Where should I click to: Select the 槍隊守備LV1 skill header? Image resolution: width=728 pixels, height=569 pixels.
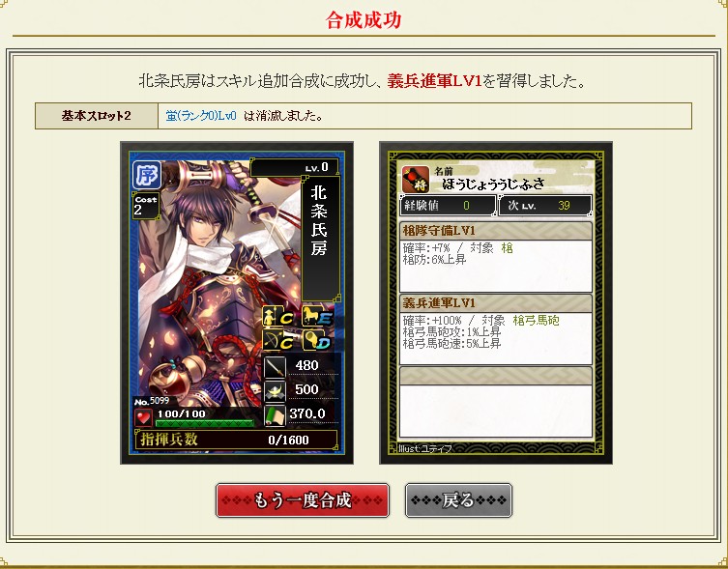[495, 231]
